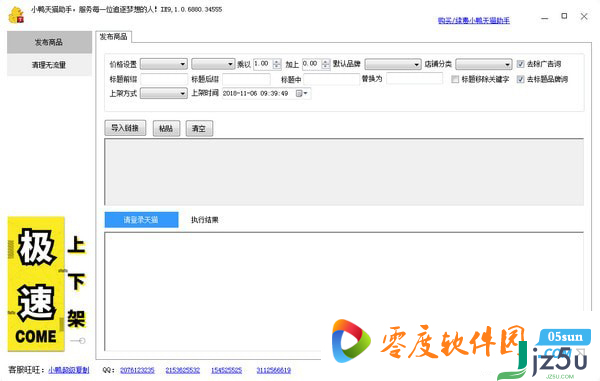
Task: Click QQ number link 2153625532
Action: point(183,370)
